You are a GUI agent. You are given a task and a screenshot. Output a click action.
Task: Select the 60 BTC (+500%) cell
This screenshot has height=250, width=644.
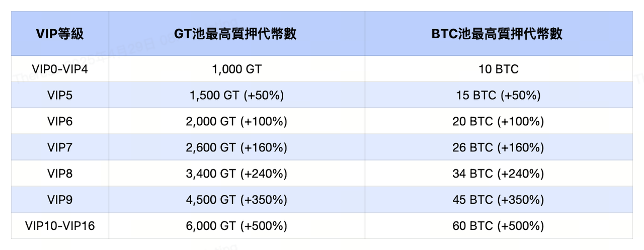pos(498,226)
